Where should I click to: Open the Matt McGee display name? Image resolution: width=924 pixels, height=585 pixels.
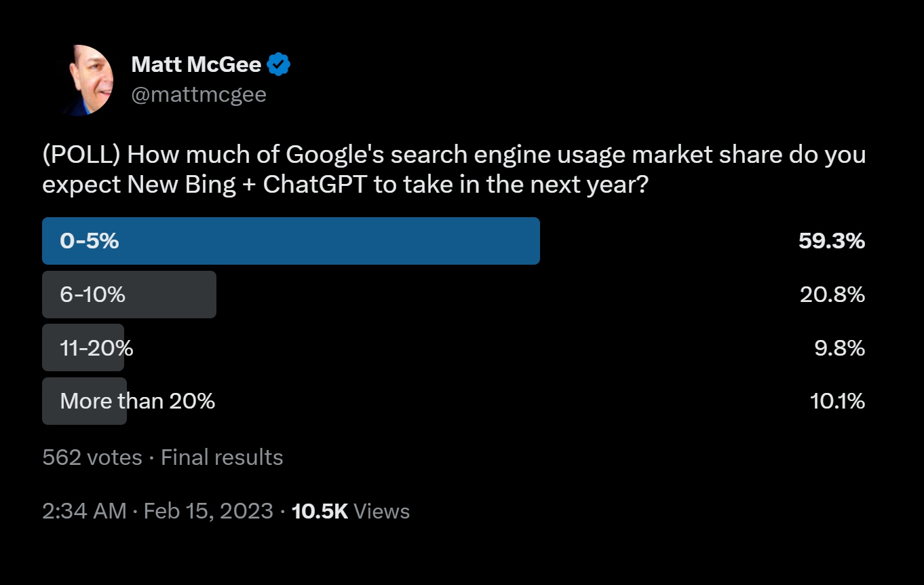pyautogui.click(x=196, y=64)
